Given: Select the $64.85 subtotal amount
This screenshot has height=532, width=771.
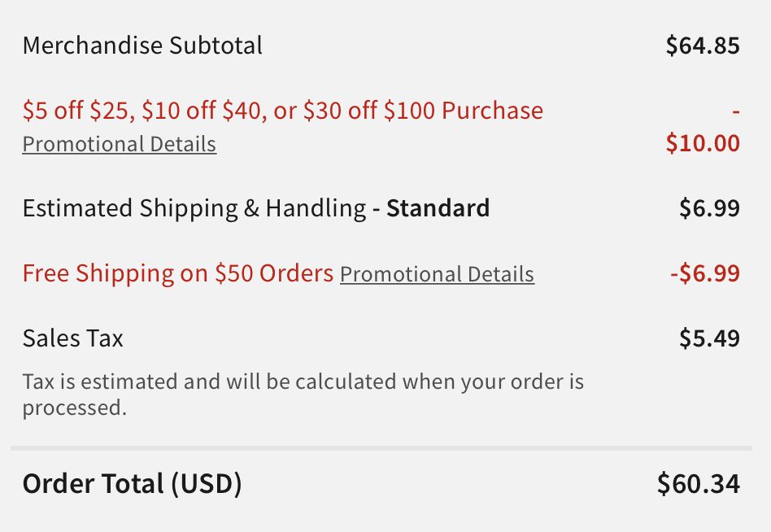Looking at the screenshot, I should pyautogui.click(x=703, y=46).
